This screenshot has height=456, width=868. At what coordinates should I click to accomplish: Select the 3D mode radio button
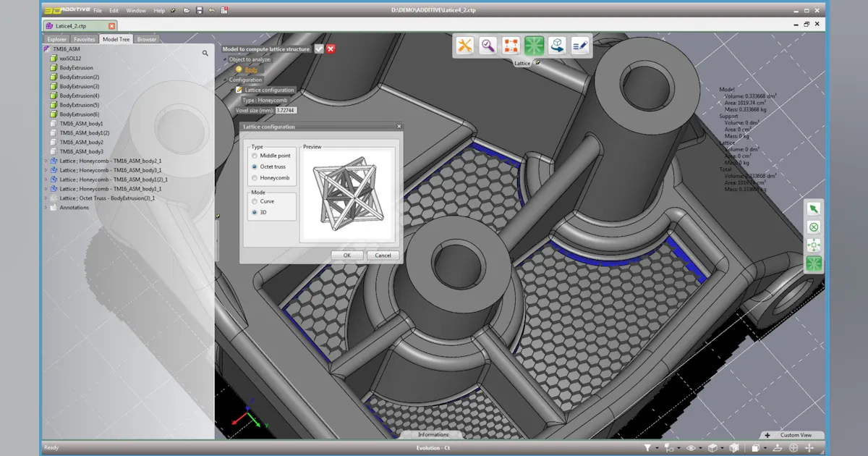[254, 212]
